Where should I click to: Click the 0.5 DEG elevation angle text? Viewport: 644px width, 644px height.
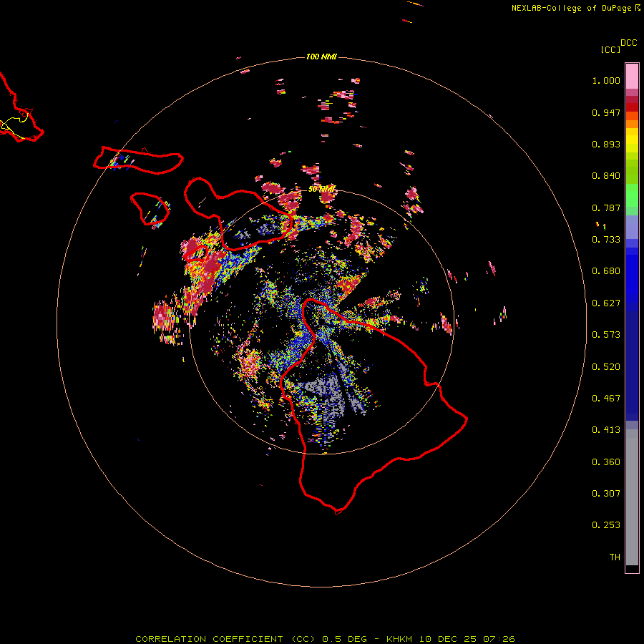pyautogui.click(x=345, y=639)
